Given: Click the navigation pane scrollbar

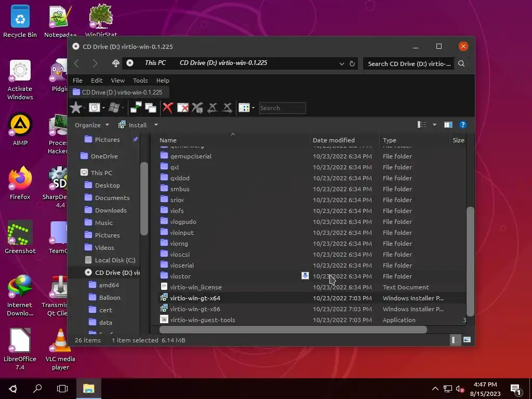Looking at the screenshot, I should (144, 198).
